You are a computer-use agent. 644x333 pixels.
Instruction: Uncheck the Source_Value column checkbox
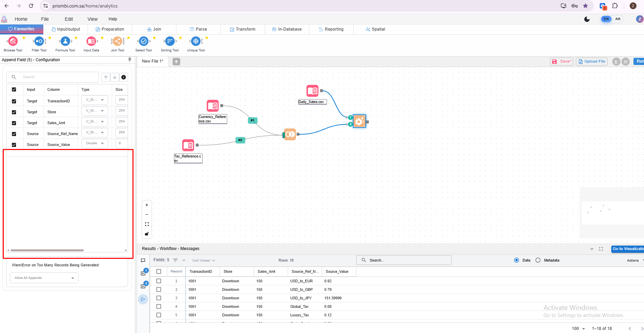[x=14, y=145]
